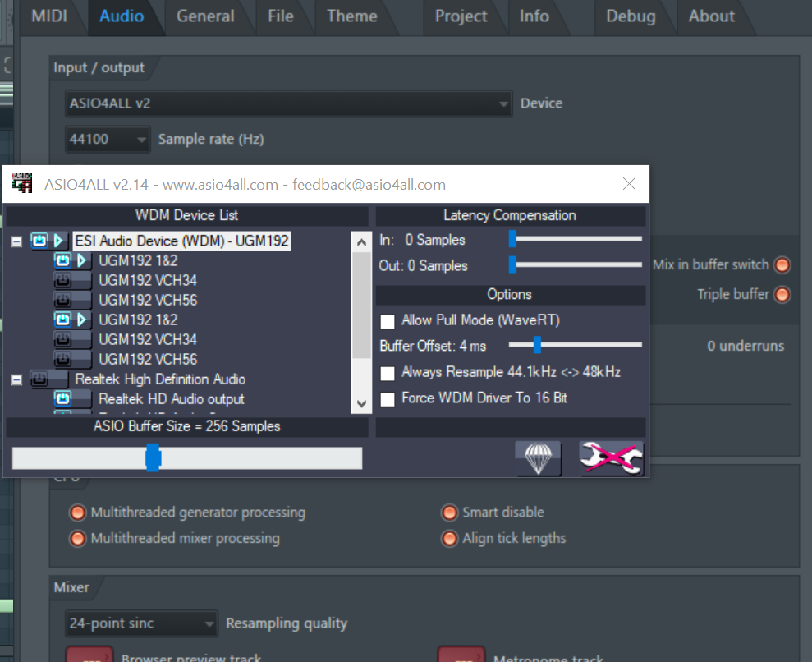The image size is (812, 662).
Task: Select Realtek High Definition Audio row
Action: coord(161,379)
